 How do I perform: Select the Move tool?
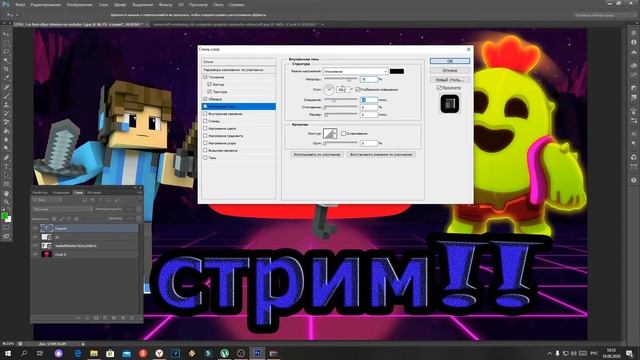point(6,34)
